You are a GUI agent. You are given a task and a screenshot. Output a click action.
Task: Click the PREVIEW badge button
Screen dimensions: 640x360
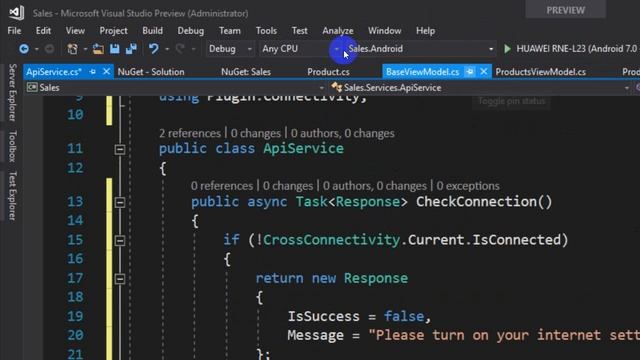coord(565,10)
